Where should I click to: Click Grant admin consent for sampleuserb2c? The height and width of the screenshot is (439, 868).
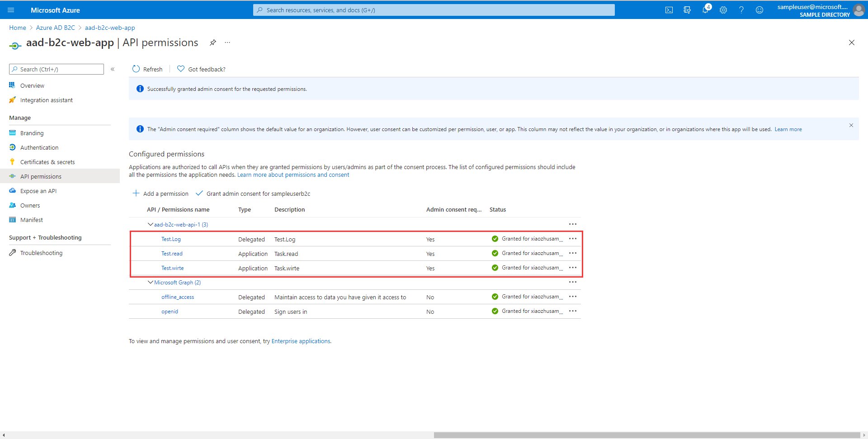click(253, 194)
